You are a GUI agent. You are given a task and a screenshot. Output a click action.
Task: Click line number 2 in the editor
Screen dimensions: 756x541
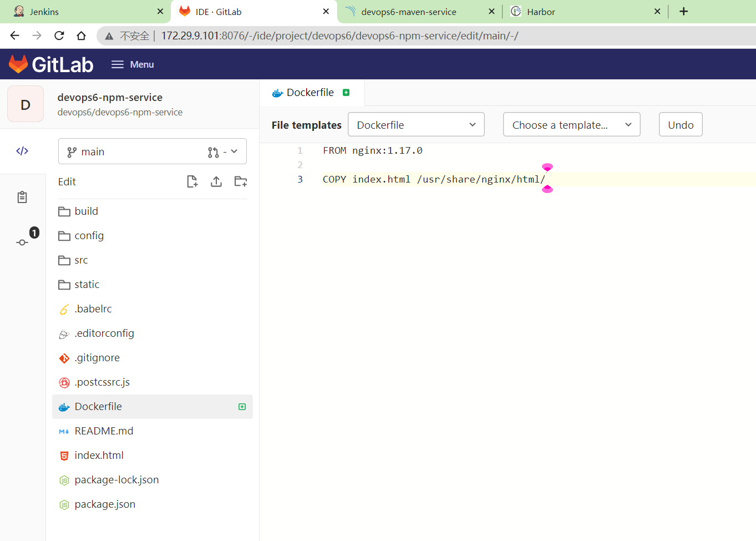(x=300, y=165)
